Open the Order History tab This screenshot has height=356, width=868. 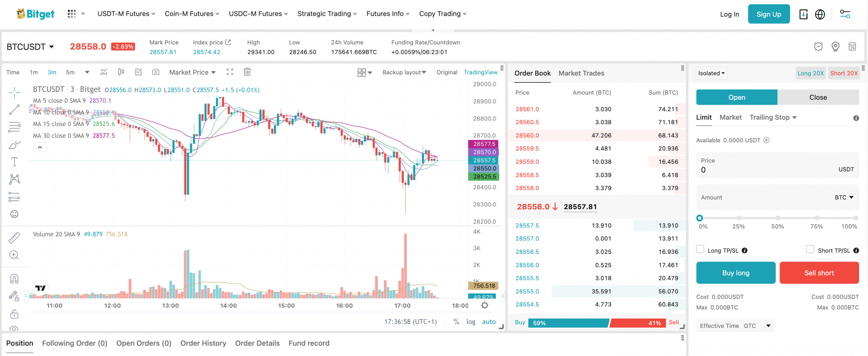(203, 343)
